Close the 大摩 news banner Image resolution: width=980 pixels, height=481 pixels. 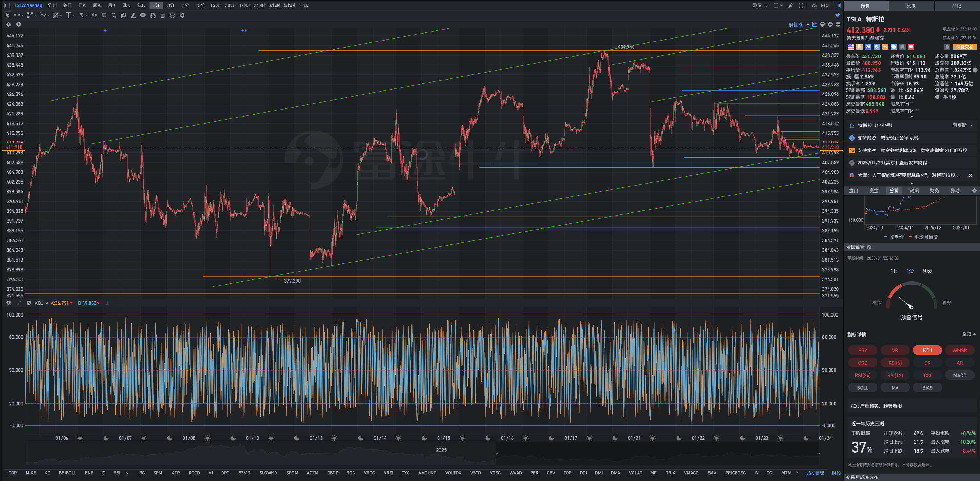tap(971, 175)
